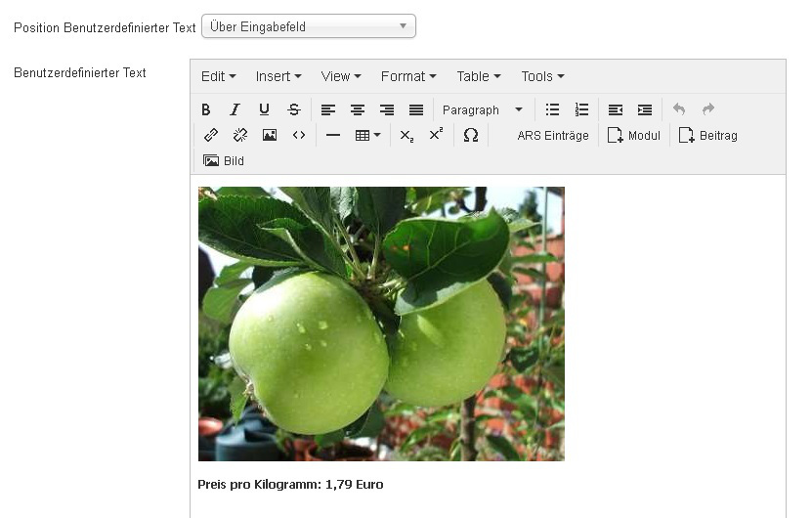Viewport: 812px width, 518px height.
Task: Apply italic text formatting
Action: pos(235,110)
